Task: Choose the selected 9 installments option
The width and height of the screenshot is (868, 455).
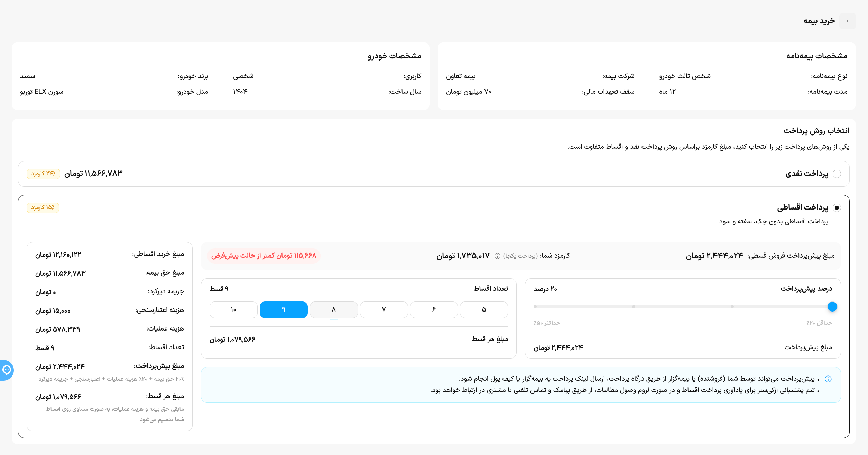Action: 284,309
